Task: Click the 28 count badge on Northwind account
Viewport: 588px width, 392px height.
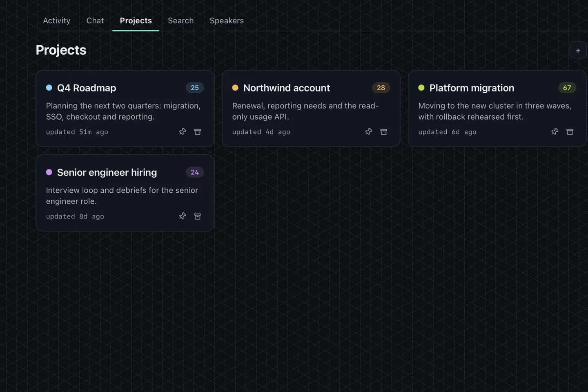Action: 381,88
